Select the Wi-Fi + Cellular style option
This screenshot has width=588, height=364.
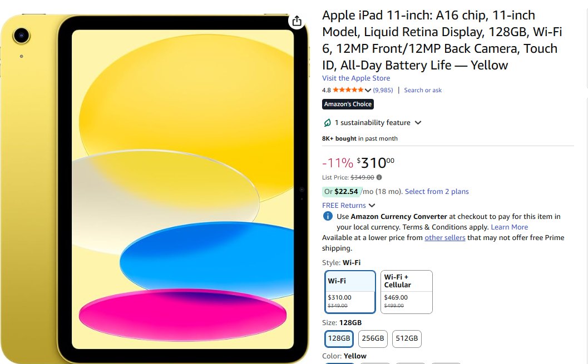click(407, 292)
